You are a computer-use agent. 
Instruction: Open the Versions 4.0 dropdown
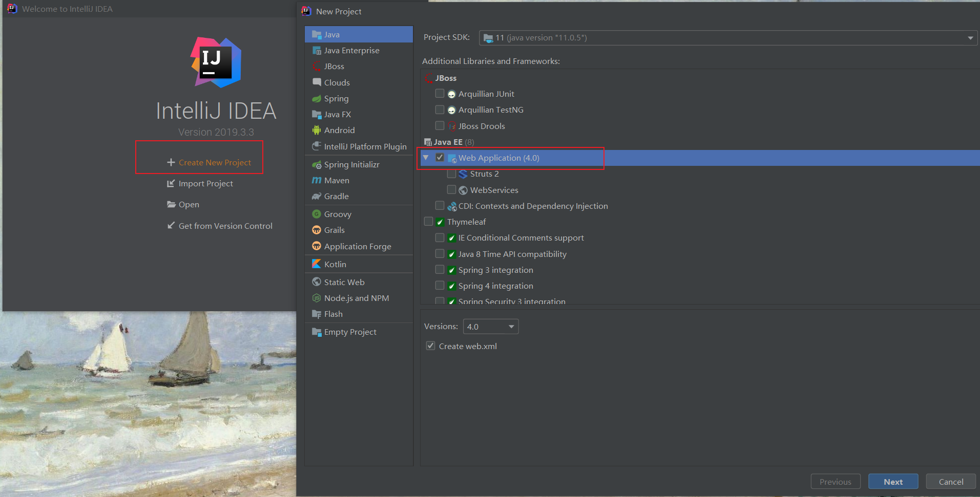490,327
